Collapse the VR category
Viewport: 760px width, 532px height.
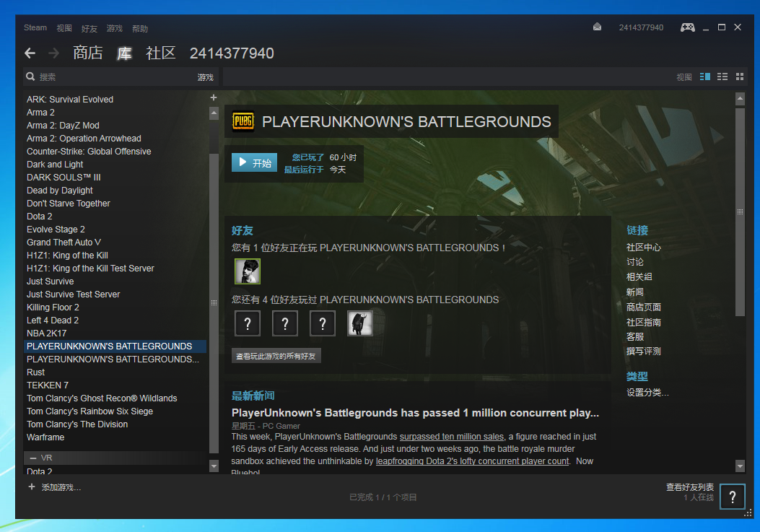click(x=33, y=458)
